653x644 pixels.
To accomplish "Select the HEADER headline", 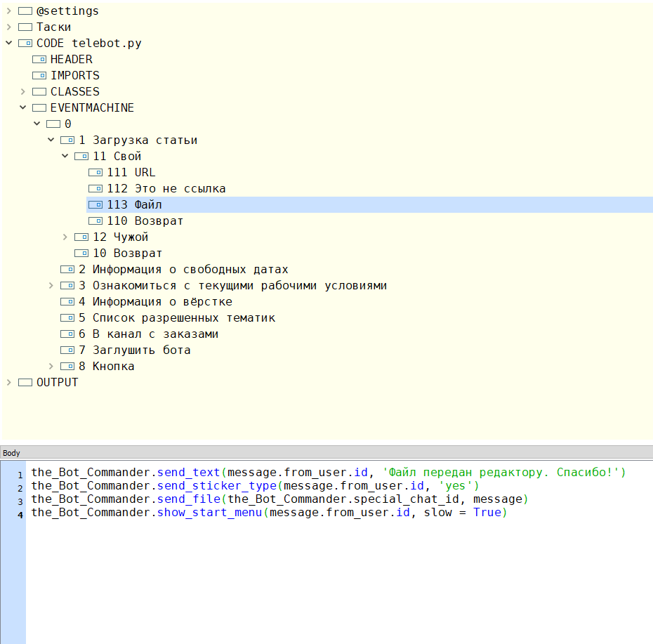I will pyautogui.click(x=72, y=60).
